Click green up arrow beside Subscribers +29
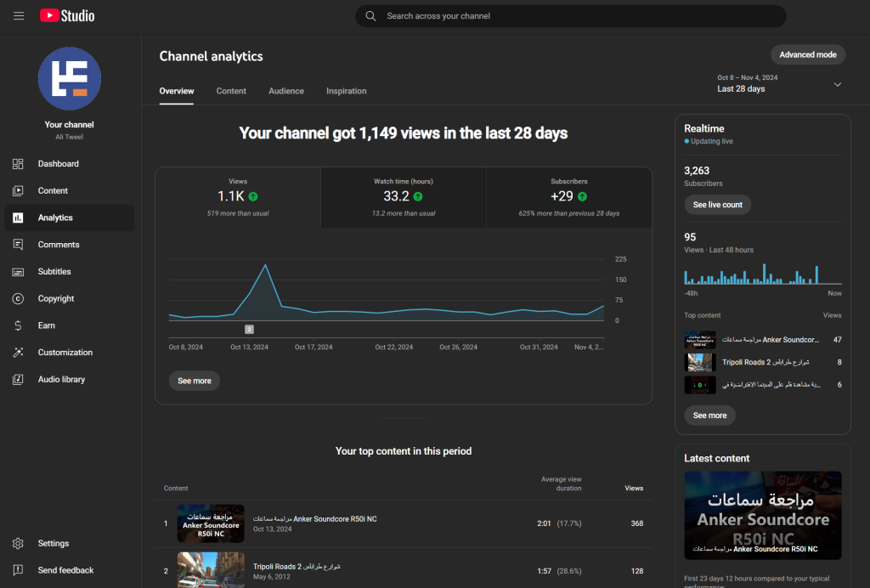Screen dimensions: 870x588 click(582, 196)
